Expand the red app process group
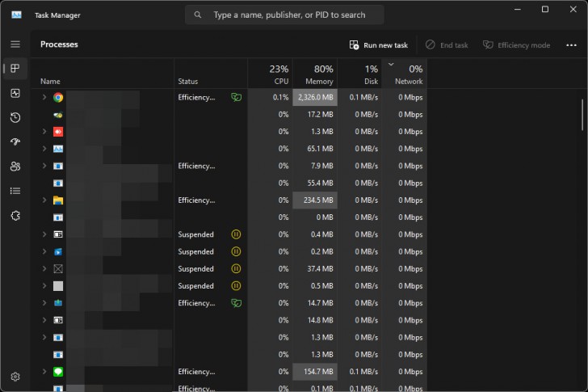The width and height of the screenshot is (588, 392). click(x=44, y=132)
